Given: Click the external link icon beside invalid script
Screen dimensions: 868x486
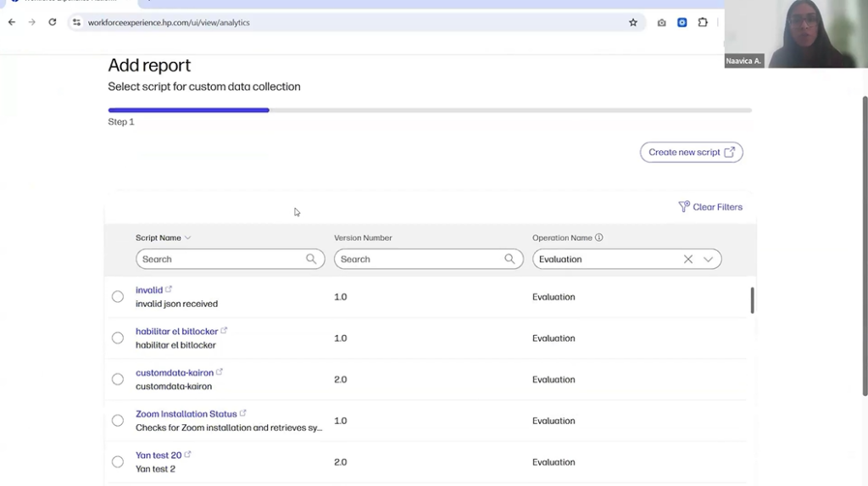Looking at the screenshot, I should (x=169, y=289).
